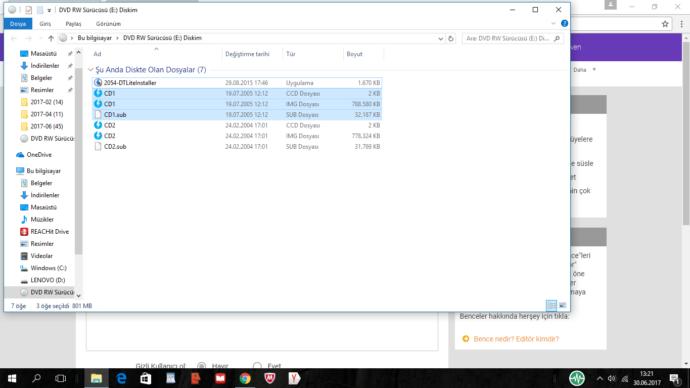
Task: Open McAfee shield from the taskbar
Action: pyautogui.click(x=270, y=378)
